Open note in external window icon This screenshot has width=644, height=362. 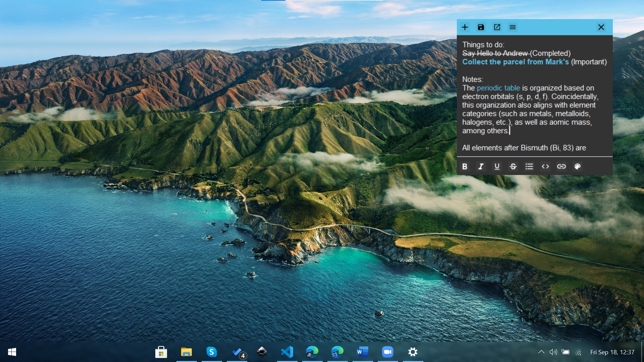click(x=497, y=27)
